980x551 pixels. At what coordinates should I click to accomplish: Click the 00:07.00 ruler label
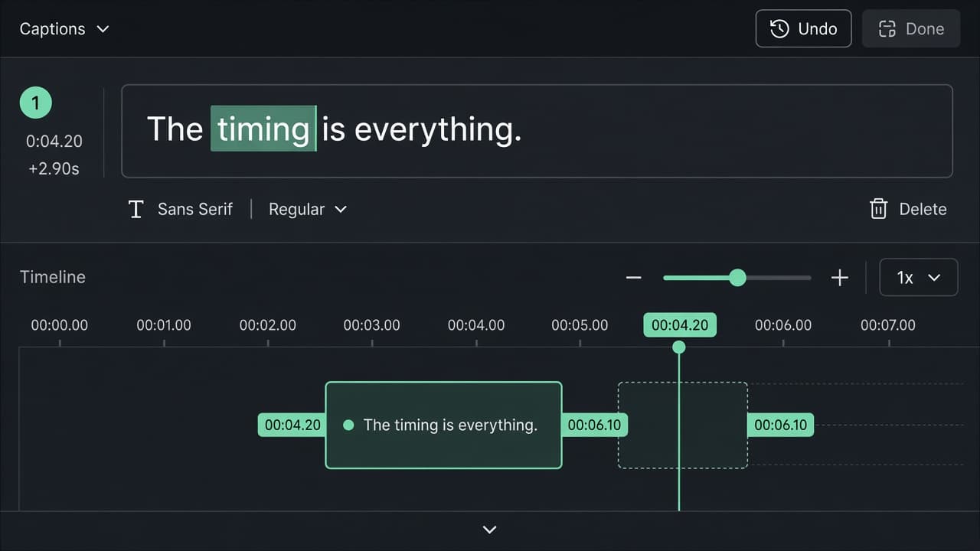[888, 324]
